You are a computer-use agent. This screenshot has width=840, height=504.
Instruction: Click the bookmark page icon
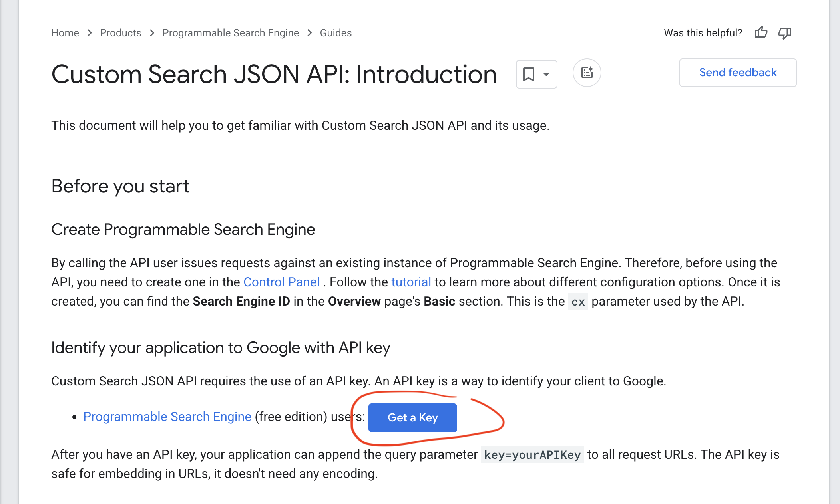529,74
